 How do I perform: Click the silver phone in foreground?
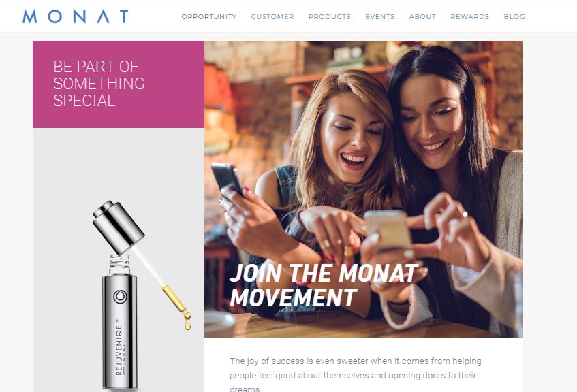coord(389,231)
